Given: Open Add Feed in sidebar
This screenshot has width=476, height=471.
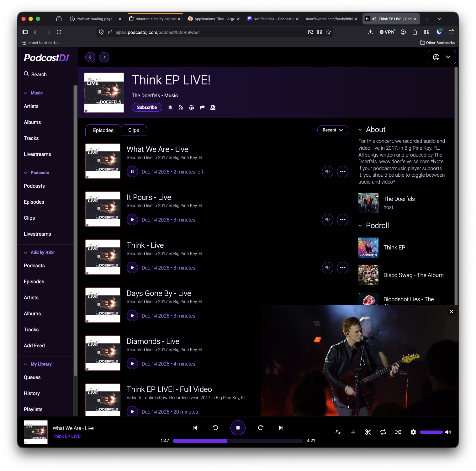Looking at the screenshot, I should point(34,345).
